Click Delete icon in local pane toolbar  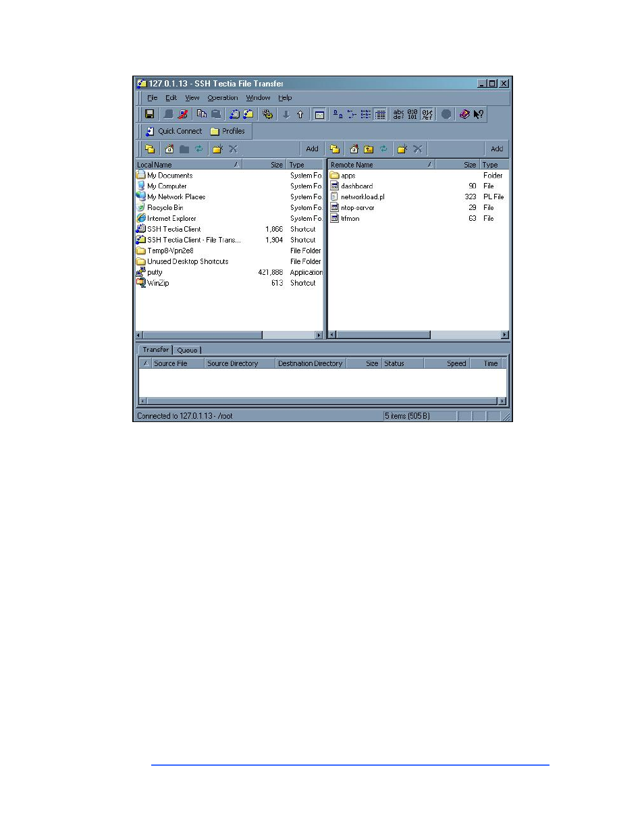[x=233, y=149]
